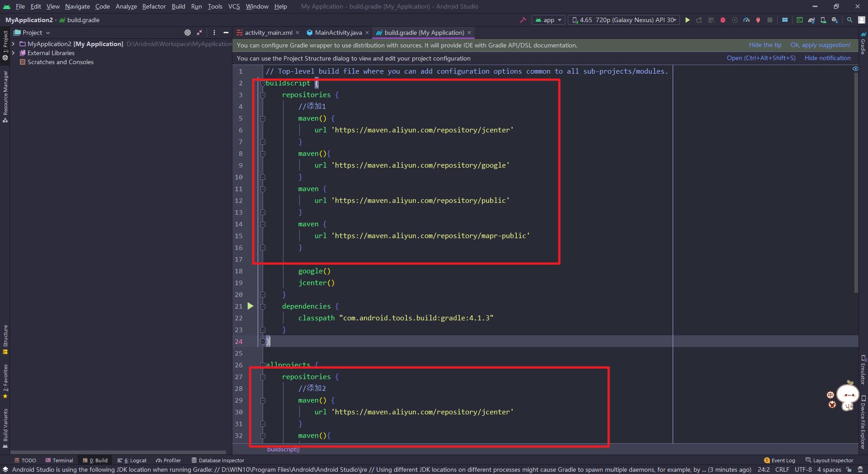Toggle the Structure side tab
Viewport: 868px width, 474px height.
click(x=5, y=339)
